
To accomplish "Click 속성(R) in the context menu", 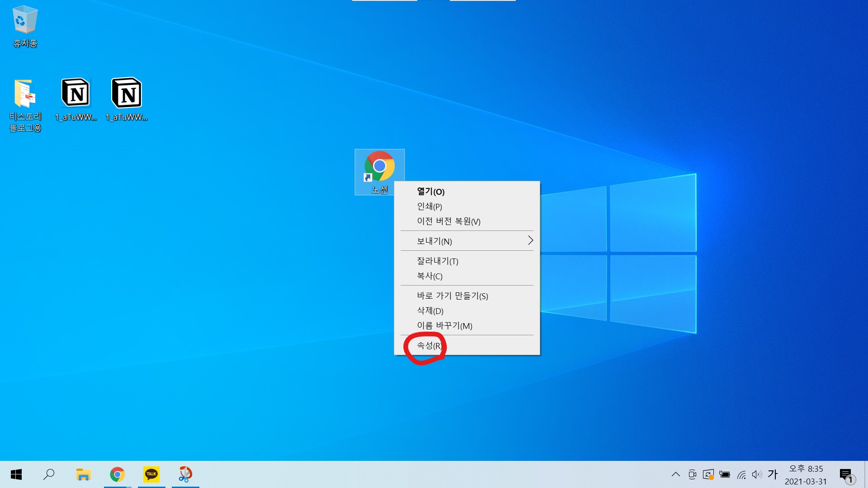I will point(429,346).
